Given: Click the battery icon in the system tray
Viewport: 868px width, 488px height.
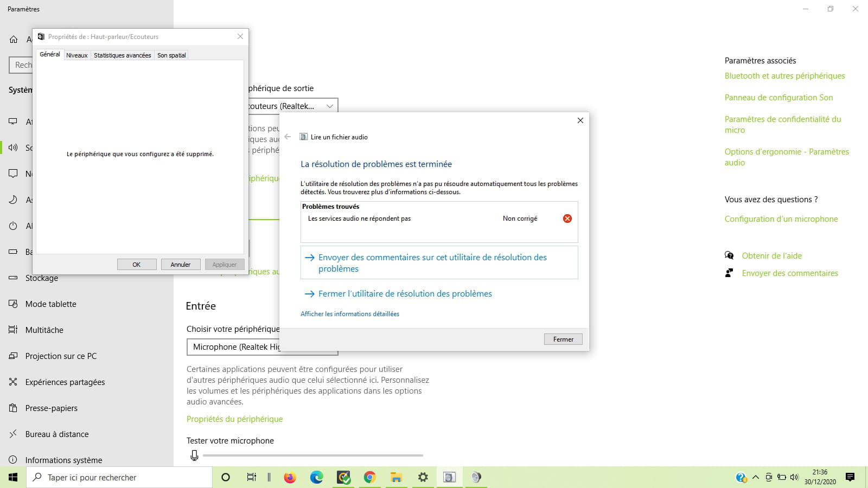Looking at the screenshot, I should point(782,477).
